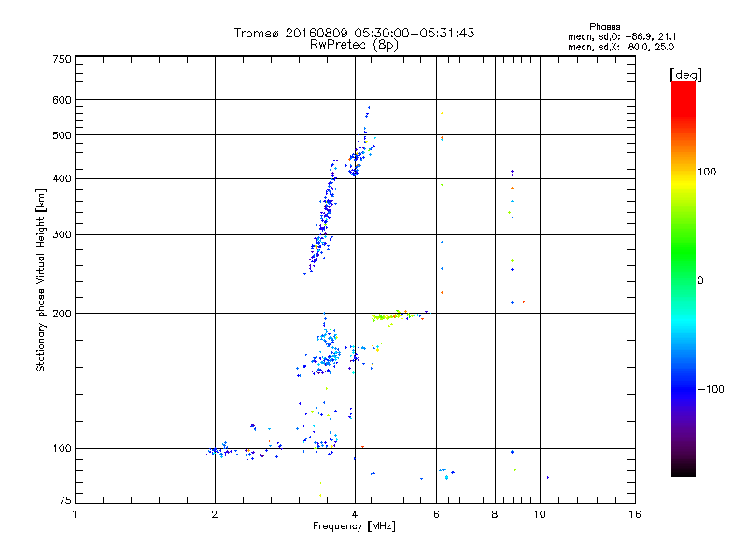Click the x-axis tick label 6

[x=436, y=514]
